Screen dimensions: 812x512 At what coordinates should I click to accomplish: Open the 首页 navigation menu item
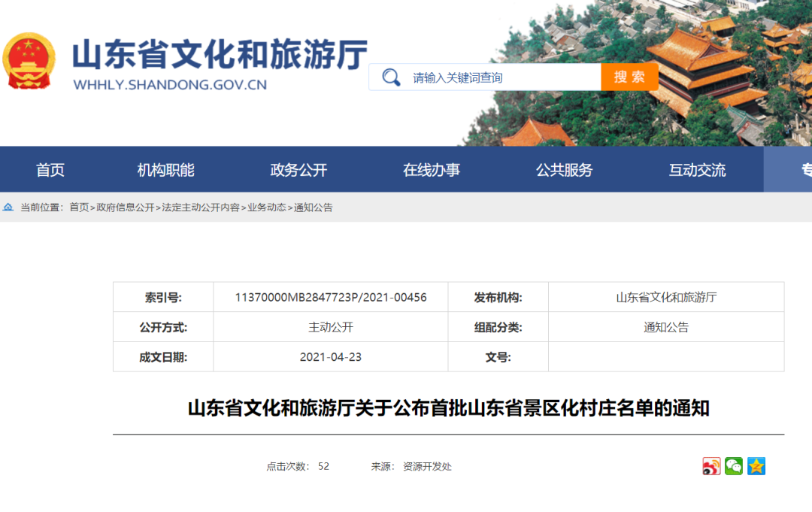tap(50, 170)
